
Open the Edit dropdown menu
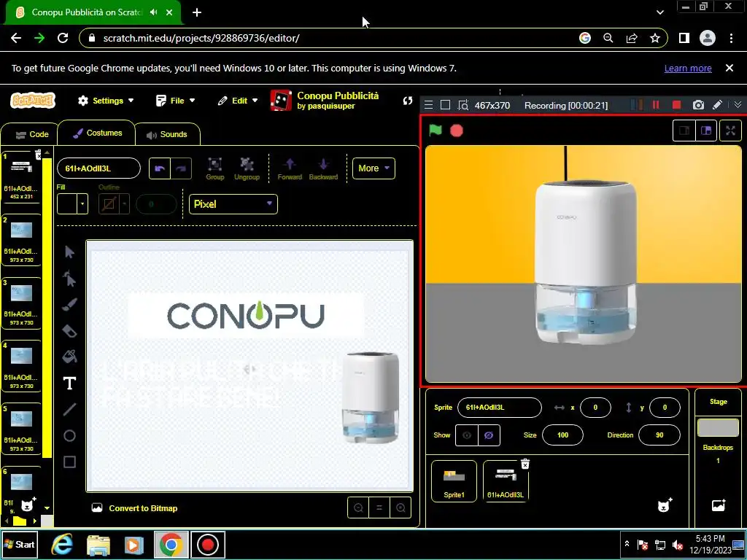pyautogui.click(x=238, y=101)
